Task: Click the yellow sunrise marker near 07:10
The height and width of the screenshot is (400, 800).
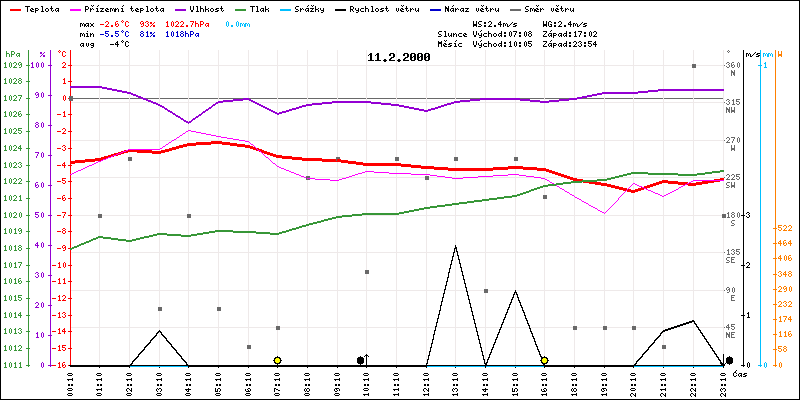Action: pos(277,360)
